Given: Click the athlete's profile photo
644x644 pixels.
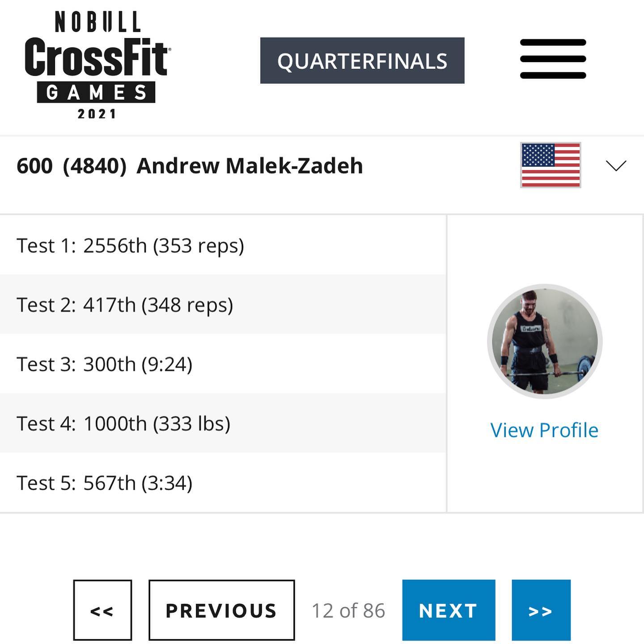Looking at the screenshot, I should click(545, 341).
